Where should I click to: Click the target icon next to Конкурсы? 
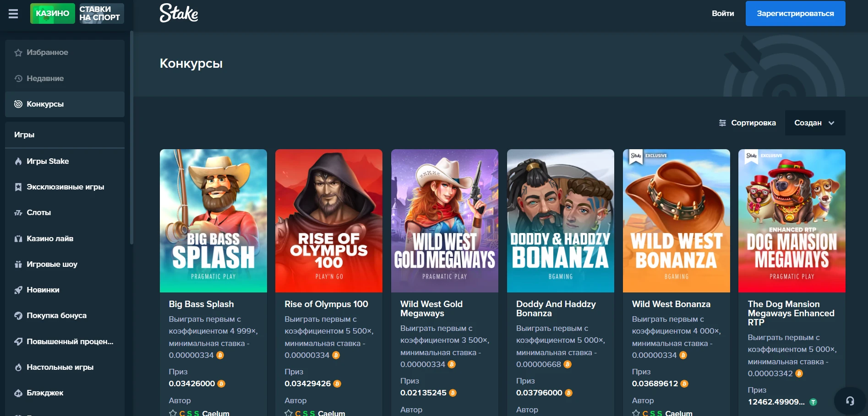(18, 104)
